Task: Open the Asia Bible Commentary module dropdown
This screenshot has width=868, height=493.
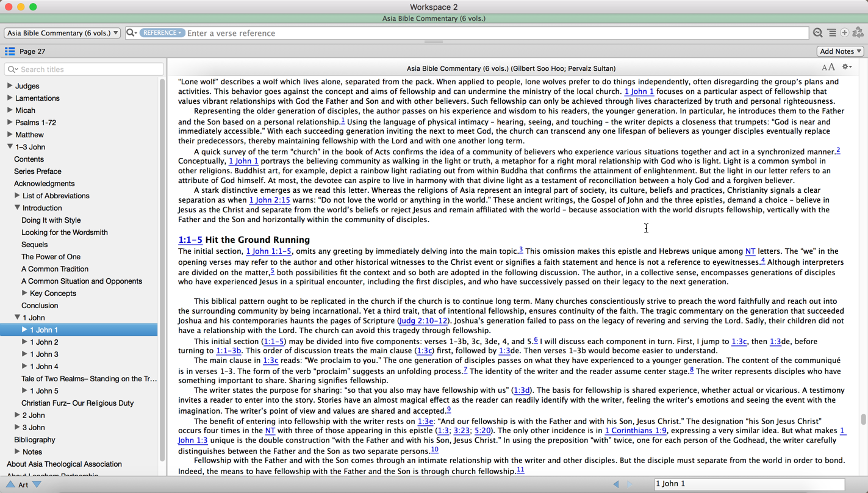Action: [62, 33]
